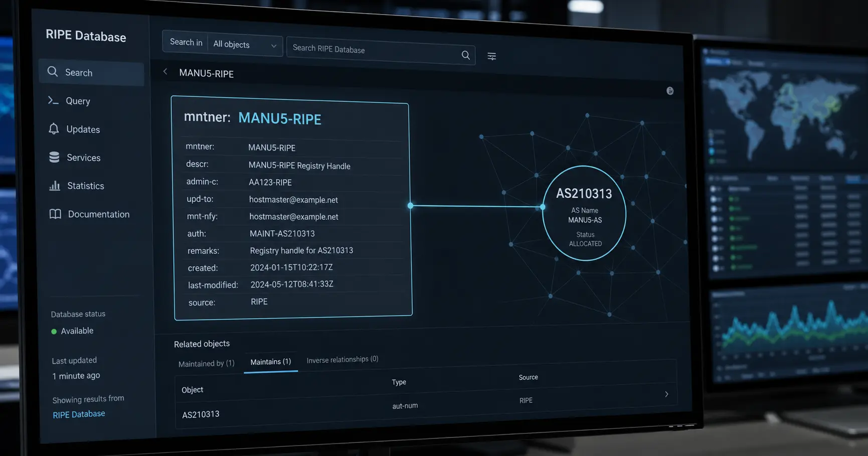Open the filter settings sliders icon
868x456 pixels.
pos(492,56)
